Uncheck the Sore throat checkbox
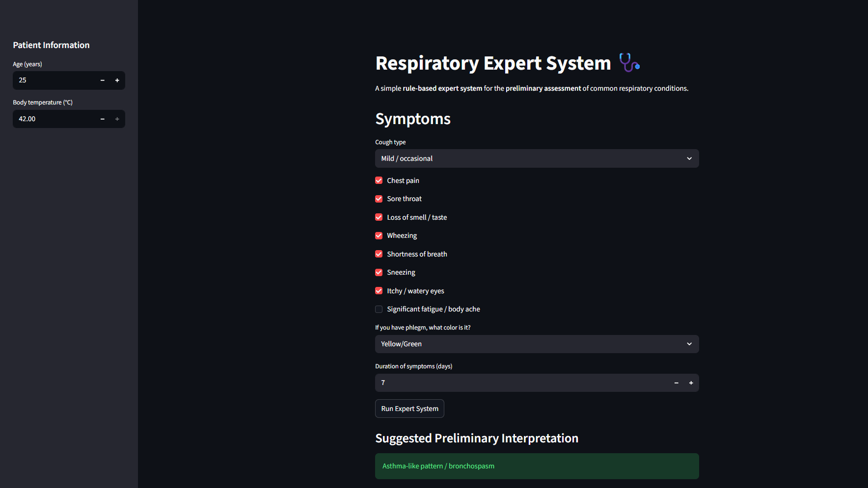868x488 pixels. 379,199
